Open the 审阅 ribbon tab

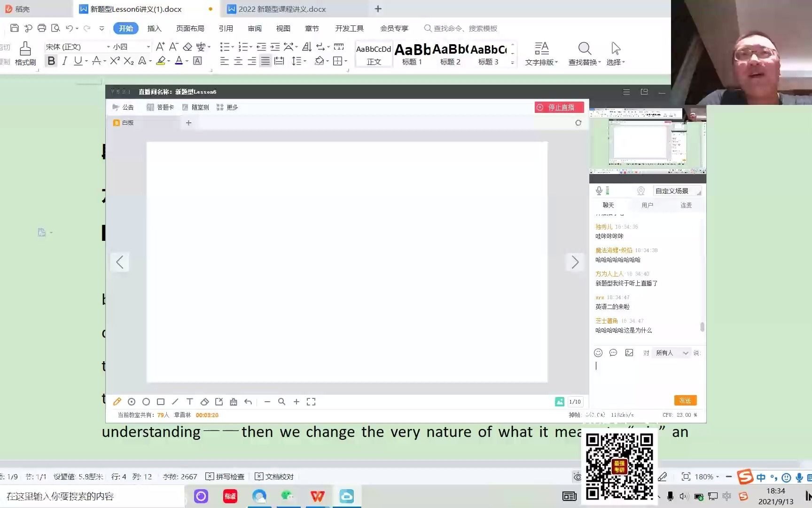pyautogui.click(x=254, y=28)
